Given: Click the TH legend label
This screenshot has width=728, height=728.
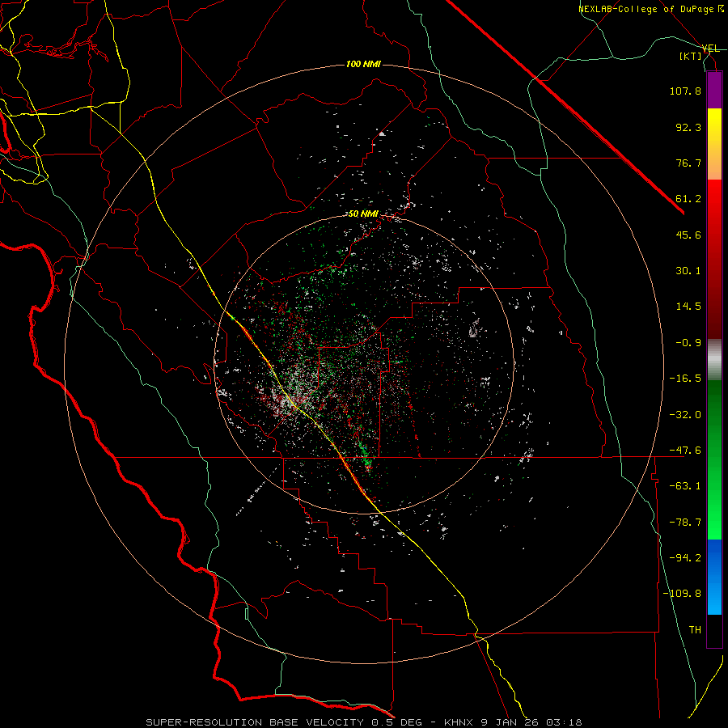Looking at the screenshot, I should (695, 630).
